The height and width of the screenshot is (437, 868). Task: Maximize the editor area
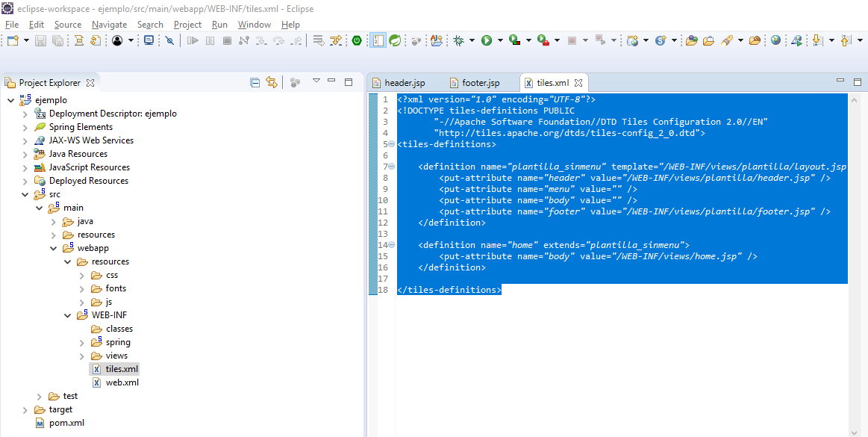tap(858, 81)
